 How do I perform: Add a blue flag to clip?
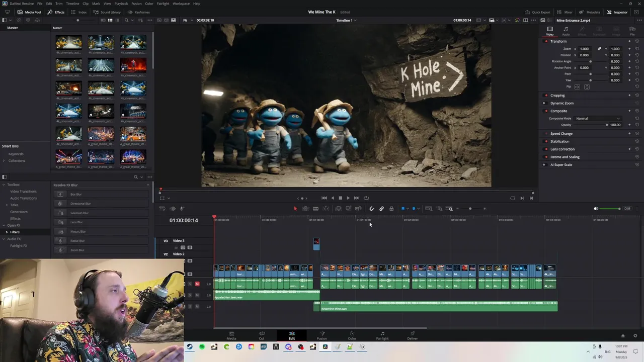(x=403, y=209)
